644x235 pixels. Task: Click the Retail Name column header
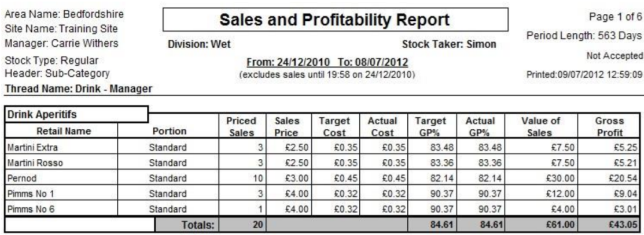point(64,131)
